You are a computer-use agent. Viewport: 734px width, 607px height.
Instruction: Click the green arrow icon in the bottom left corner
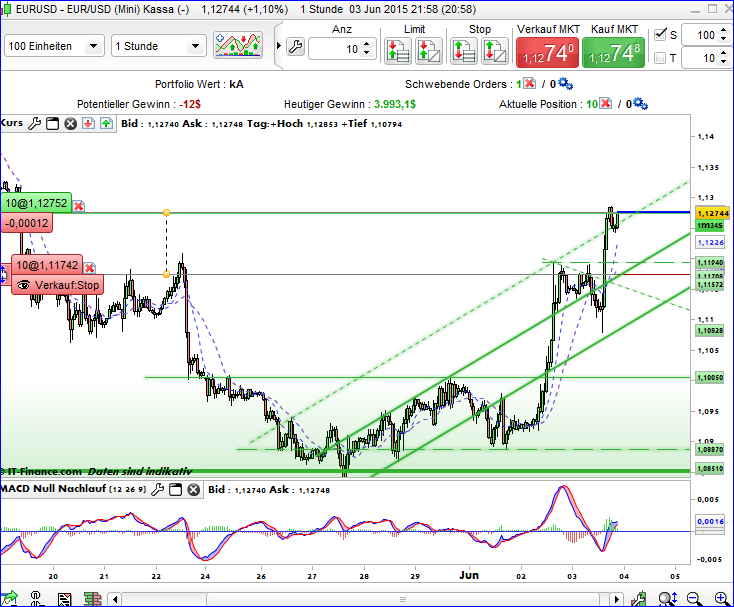coord(9,599)
